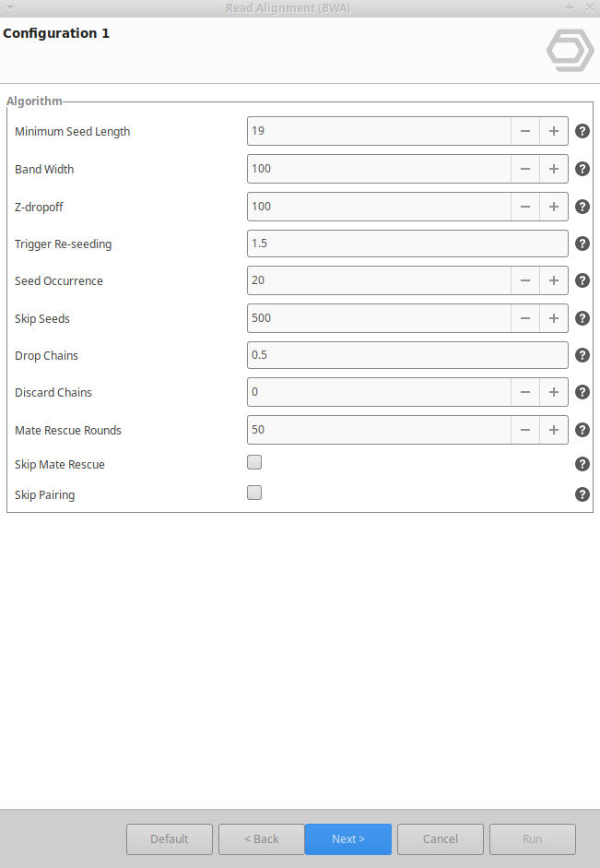This screenshot has width=600, height=868.
Task: Cancel the BWA configuration wizard
Action: pos(440,839)
